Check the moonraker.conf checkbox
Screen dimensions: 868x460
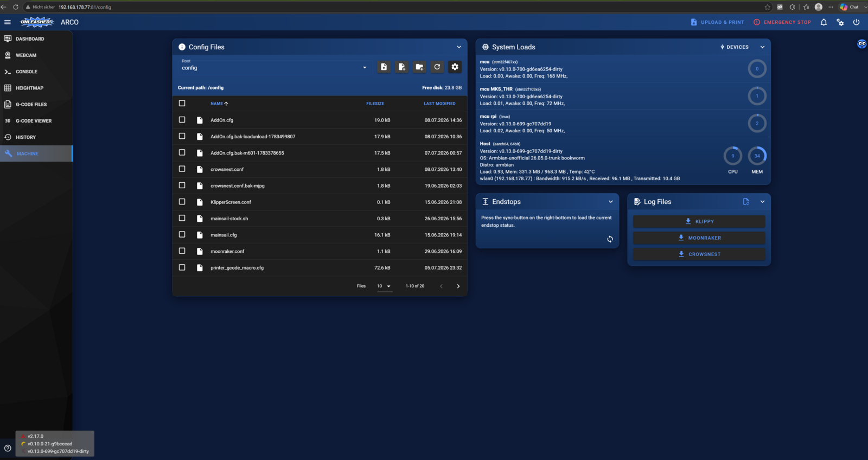182,251
